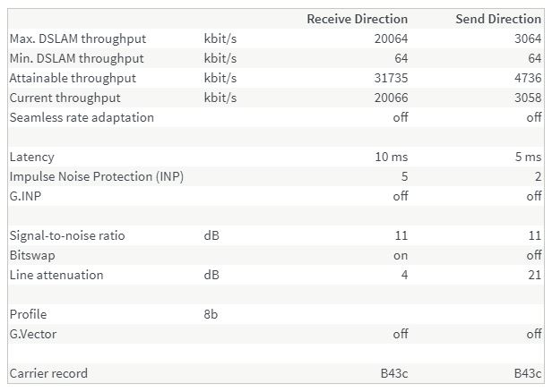
Task: Click the Receive Direction column header
Action: click(357, 19)
